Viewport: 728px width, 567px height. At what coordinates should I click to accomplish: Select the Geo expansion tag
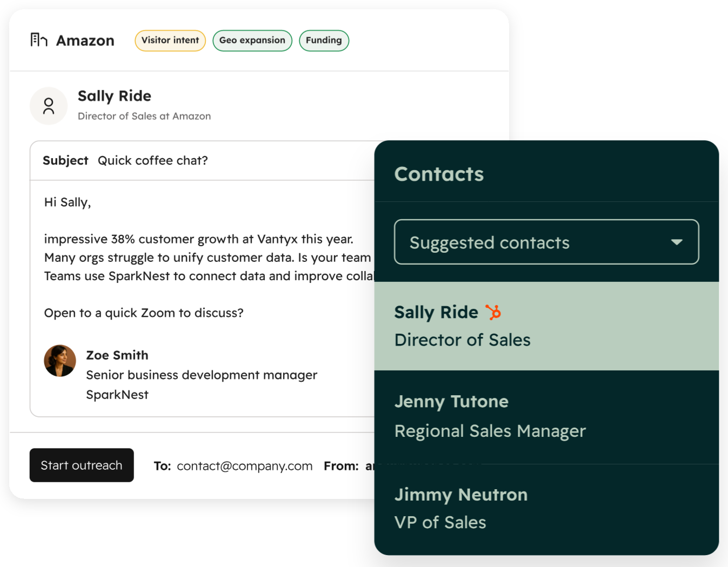point(252,40)
